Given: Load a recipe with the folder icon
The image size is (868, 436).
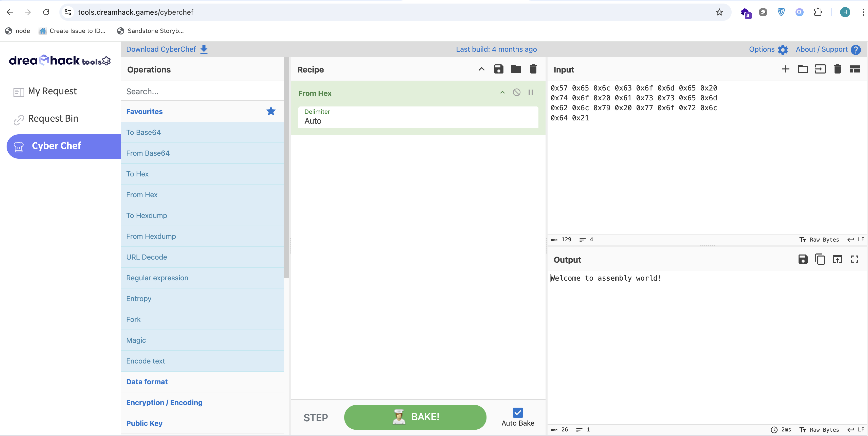Looking at the screenshot, I should click(x=516, y=69).
